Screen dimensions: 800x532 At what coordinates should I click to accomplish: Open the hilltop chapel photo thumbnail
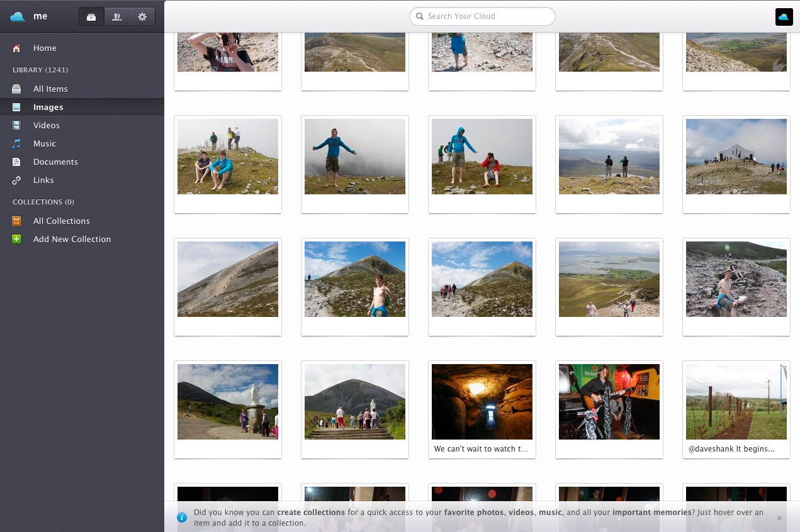[736, 157]
